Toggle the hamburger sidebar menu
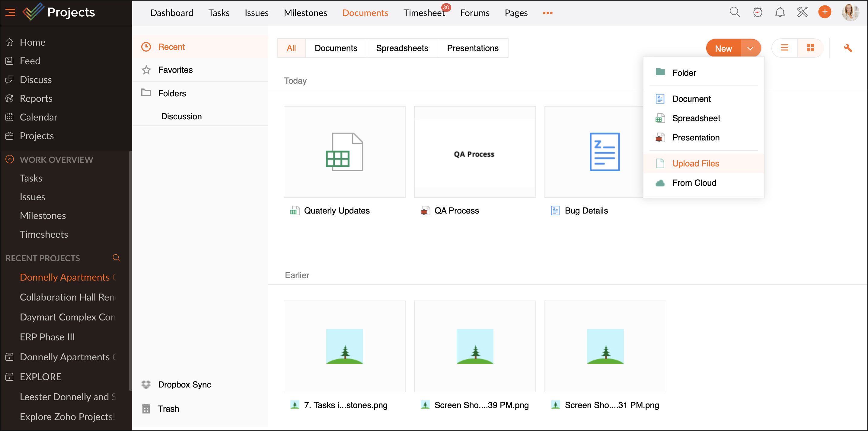The image size is (868, 431). [x=10, y=12]
